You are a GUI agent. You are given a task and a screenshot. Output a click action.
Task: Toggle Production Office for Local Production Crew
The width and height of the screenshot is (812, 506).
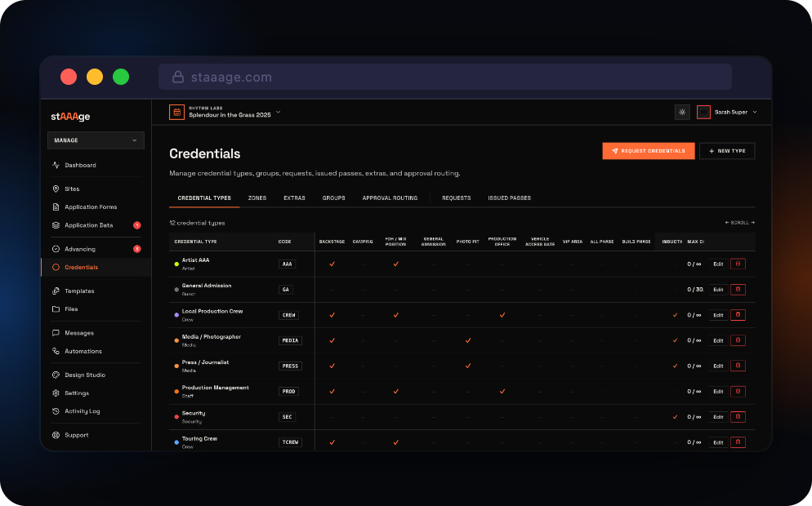point(502,315)
